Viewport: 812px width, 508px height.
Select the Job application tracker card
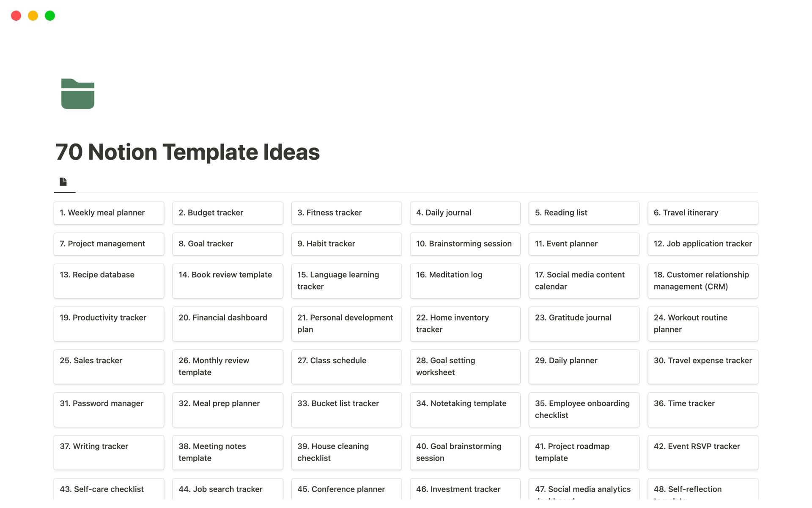coord(702,244)
